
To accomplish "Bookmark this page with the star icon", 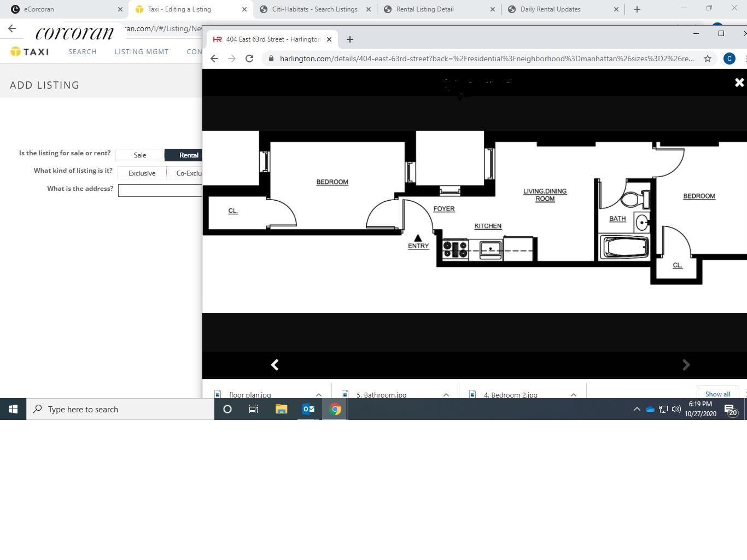I will tap(707, 59).
